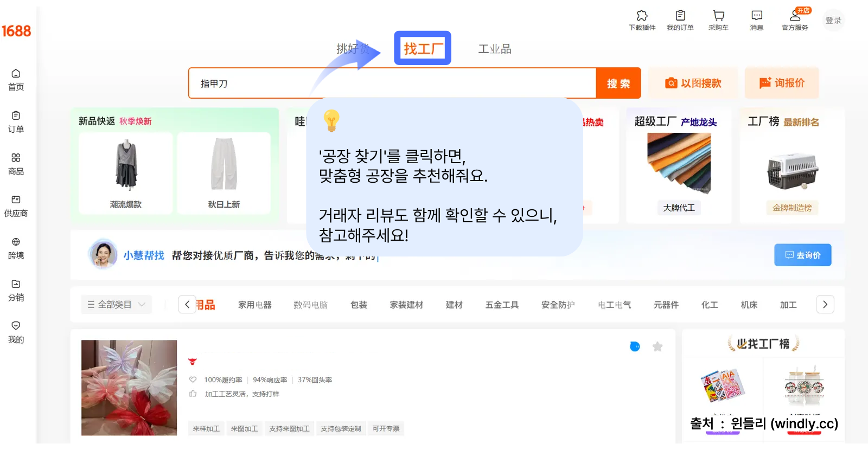Open the supplier butterfly product image
Viewport: 868px width, 450px height.
[x=129, y=388]
